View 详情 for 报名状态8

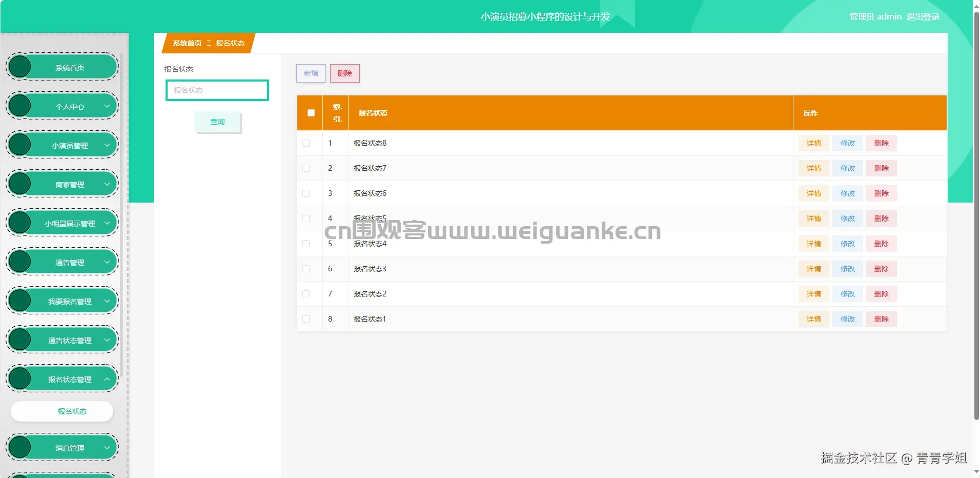(814, 143)
